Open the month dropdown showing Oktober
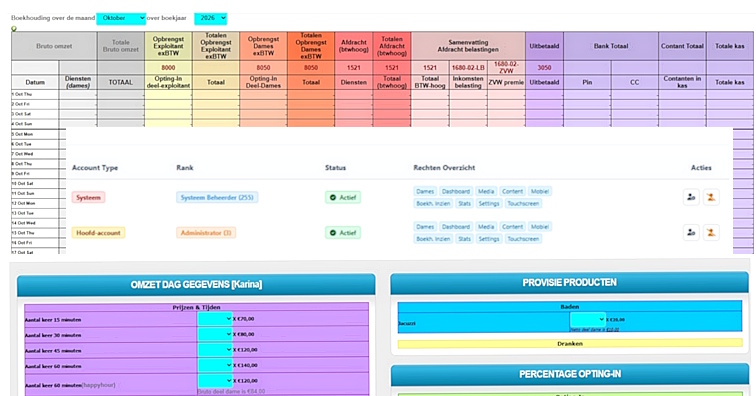Screen dimensions: 756x396 (x=121, y=18)
